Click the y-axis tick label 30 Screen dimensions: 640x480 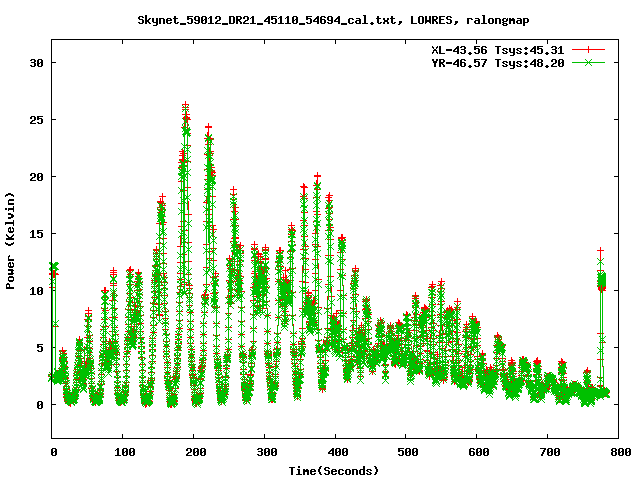coord(36,63)
